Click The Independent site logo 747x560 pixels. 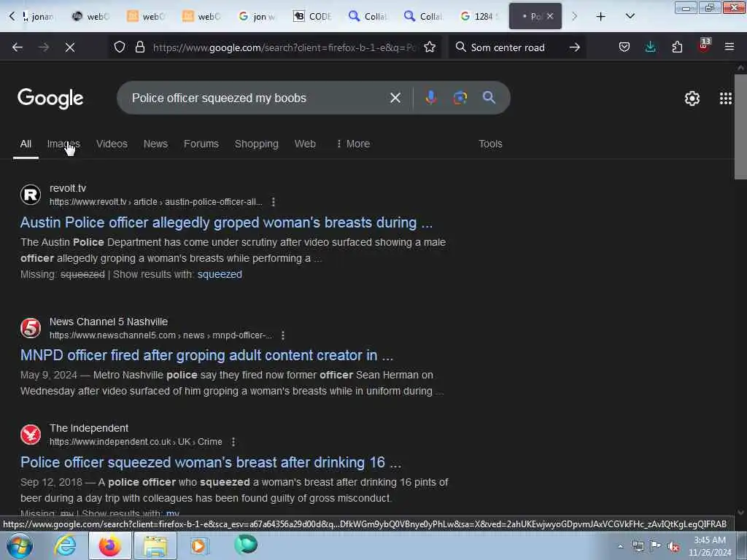31,435
